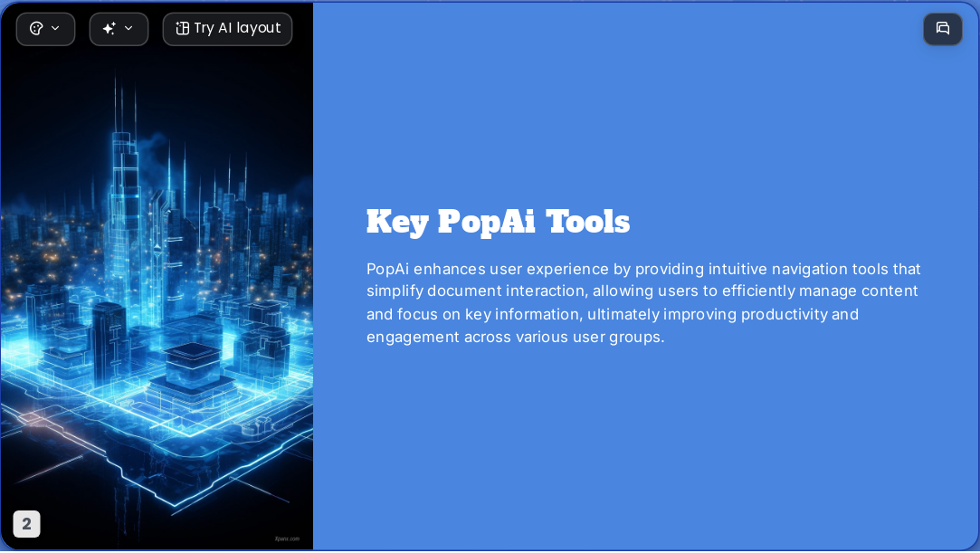The width and height of the screenshot is (980, 553).
Task: Open the comments panel icon
Action: coord(943,29)
